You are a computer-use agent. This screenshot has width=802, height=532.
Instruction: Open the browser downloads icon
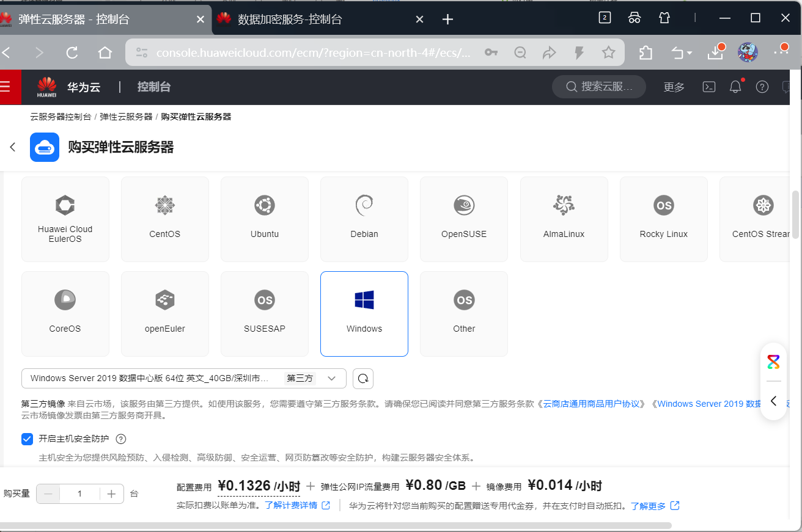(716, 53)
